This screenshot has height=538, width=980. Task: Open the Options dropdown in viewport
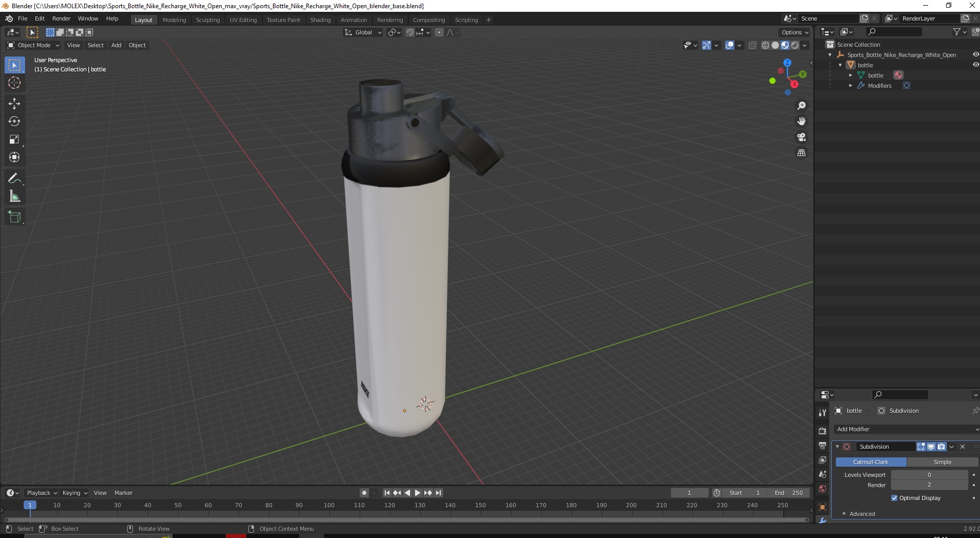pos(795,32)
